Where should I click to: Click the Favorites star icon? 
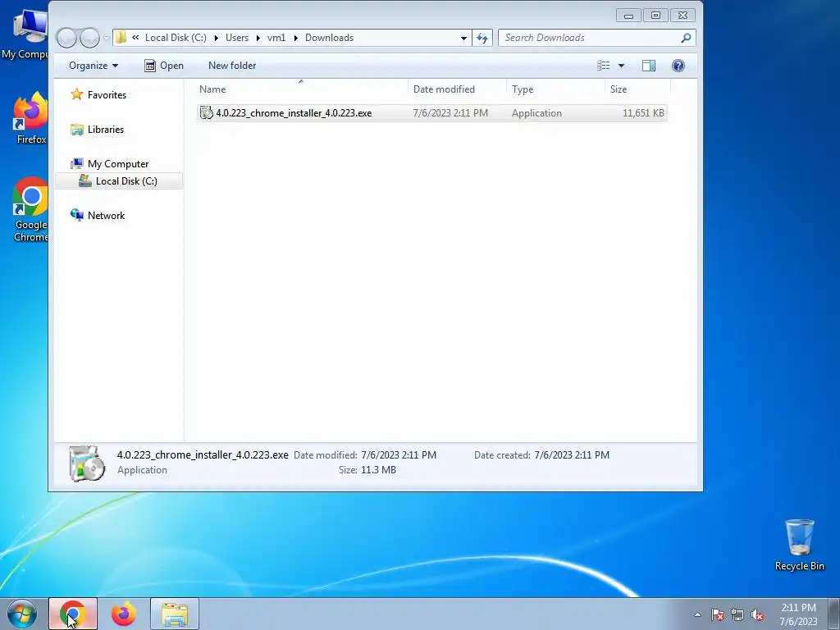point(77,94)
